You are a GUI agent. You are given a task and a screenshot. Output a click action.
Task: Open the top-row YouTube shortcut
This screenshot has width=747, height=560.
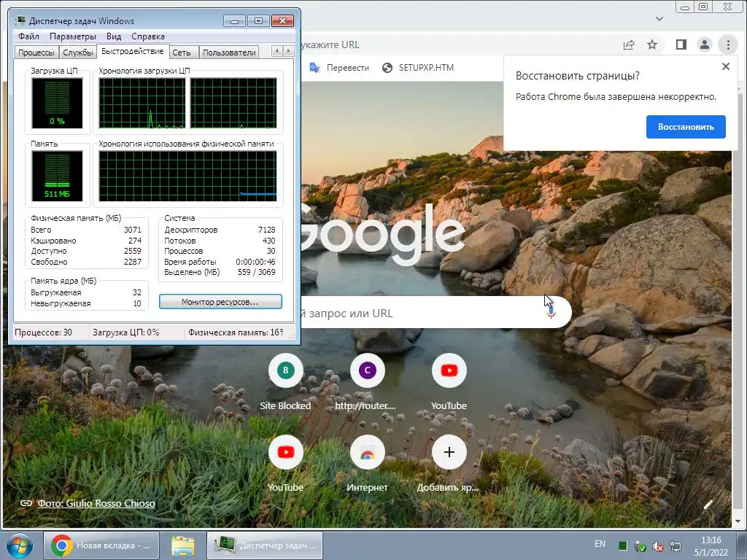[x=449, y=382]
